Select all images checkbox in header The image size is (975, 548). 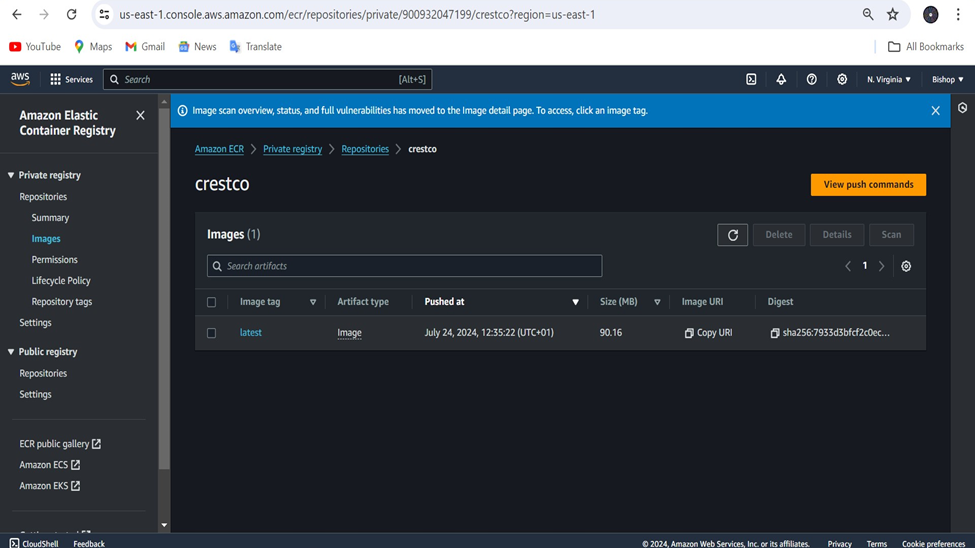211,302
